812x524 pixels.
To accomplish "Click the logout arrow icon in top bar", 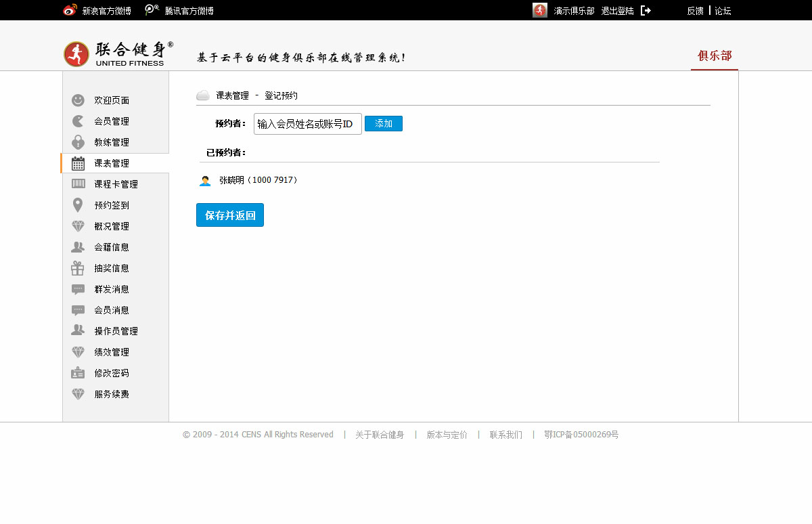I will tap(646, 11).
